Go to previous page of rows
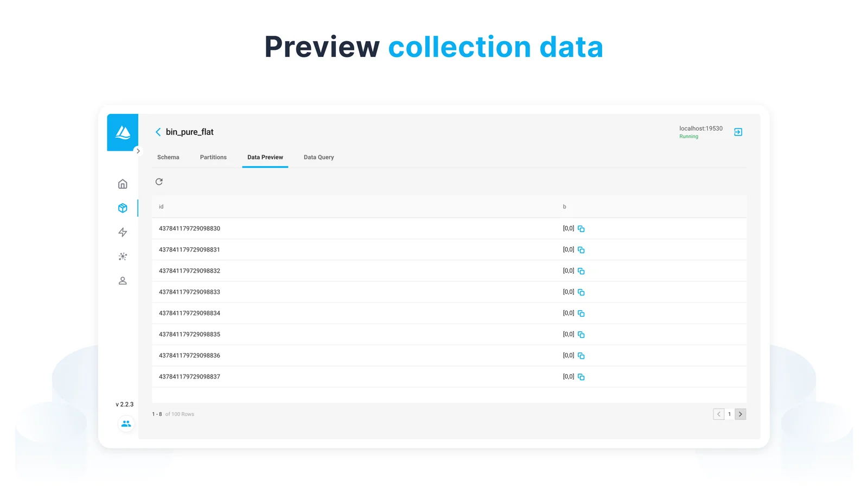The height and width of the screenshot is (488, 868). [718, 414]
